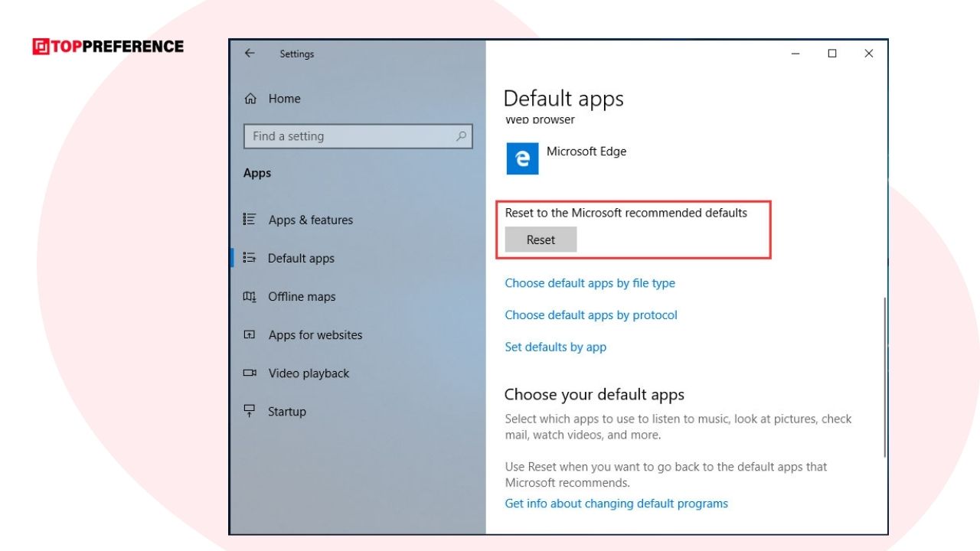Go back with the Settings back arrow

pyautogui.click(x=249, y=54)
